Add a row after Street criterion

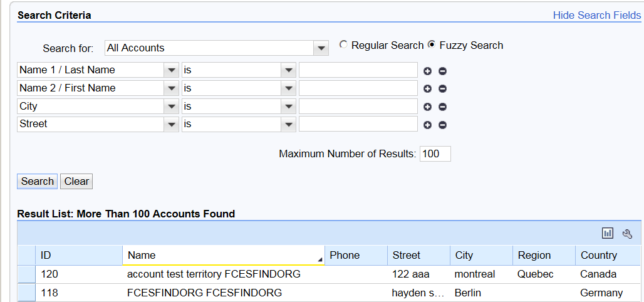(427, 125)
